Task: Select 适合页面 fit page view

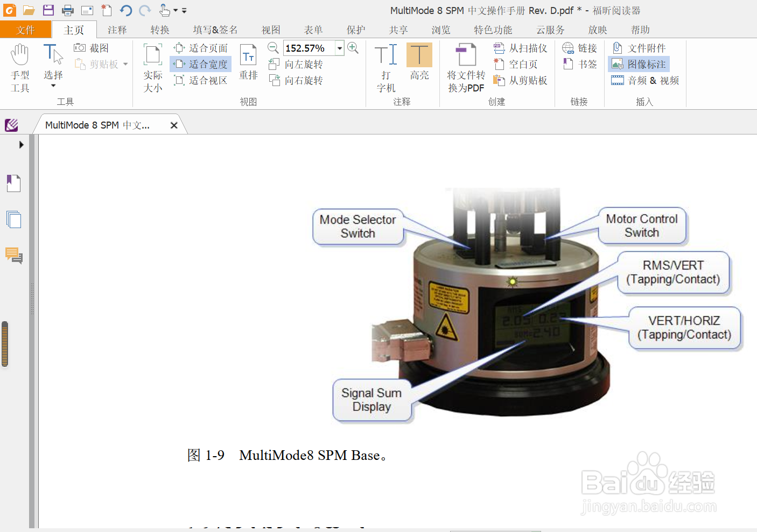Action: coord(201,48)
